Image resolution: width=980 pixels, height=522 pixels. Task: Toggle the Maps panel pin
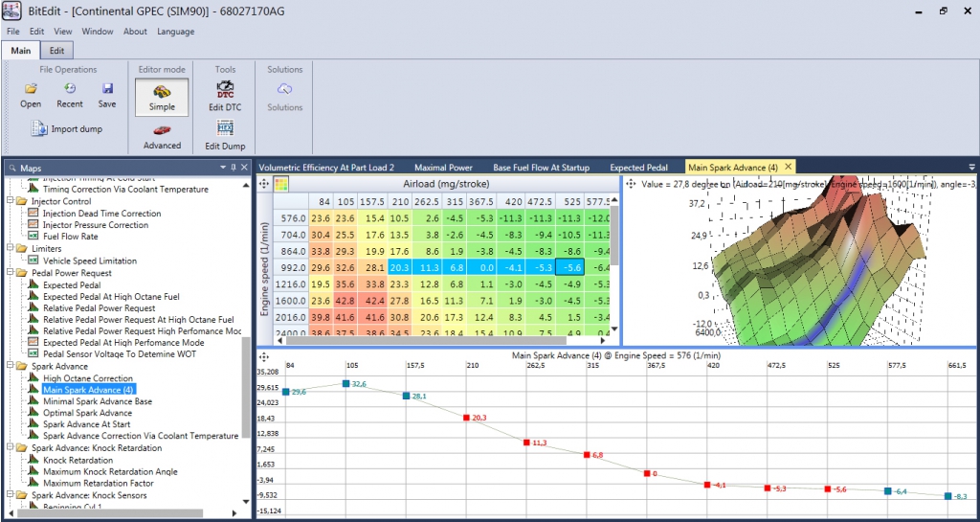pos(234,168)
